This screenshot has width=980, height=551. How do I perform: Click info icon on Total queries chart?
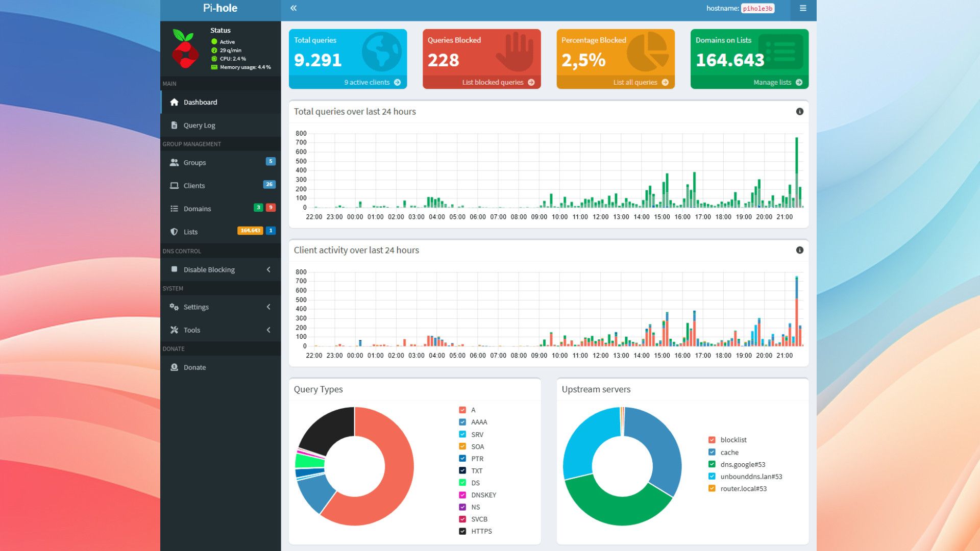pyautogui.click(x=800, y=112)
